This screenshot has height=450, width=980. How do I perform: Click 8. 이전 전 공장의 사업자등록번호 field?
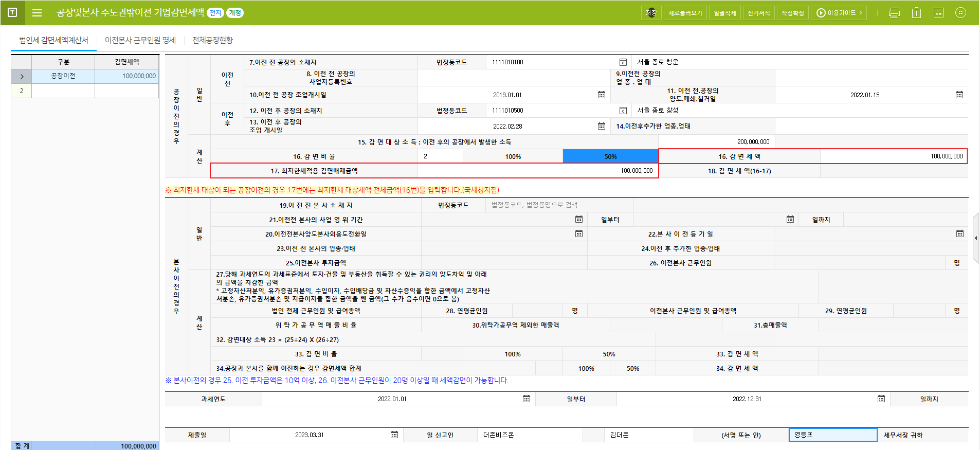click(x=514, y=78)
